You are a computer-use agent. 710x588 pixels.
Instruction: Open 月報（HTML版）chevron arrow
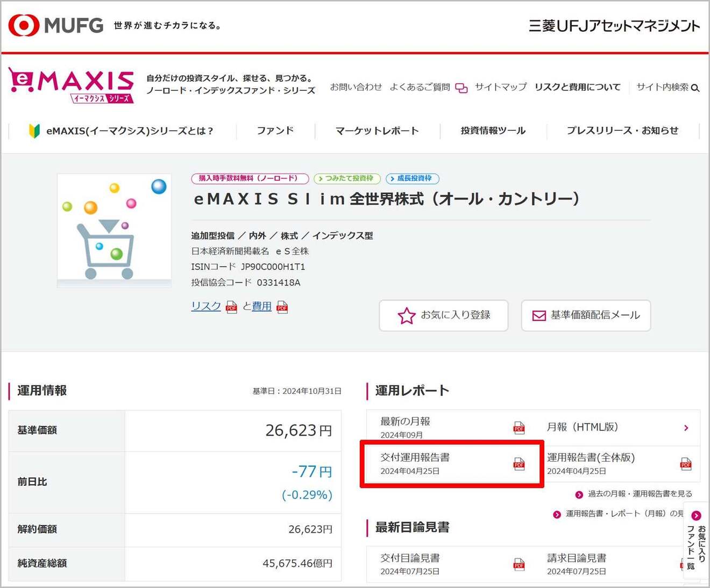[686, 428]
